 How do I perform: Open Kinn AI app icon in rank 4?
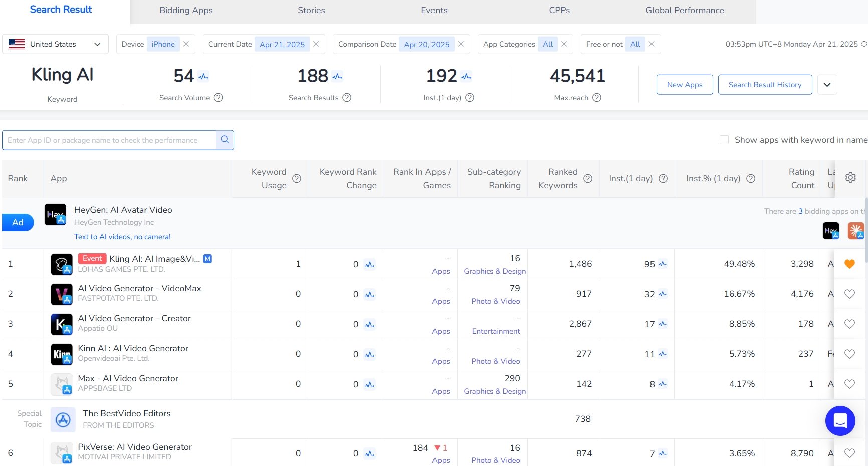(x=62, y=354)
